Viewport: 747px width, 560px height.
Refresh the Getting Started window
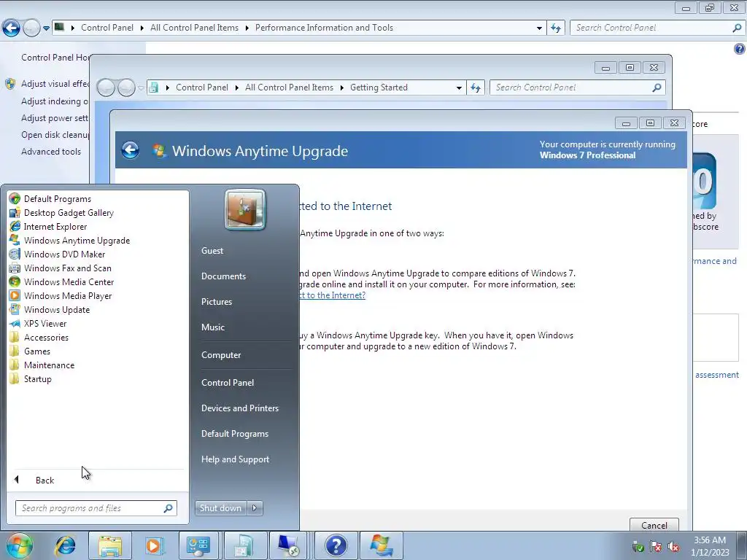476,87
